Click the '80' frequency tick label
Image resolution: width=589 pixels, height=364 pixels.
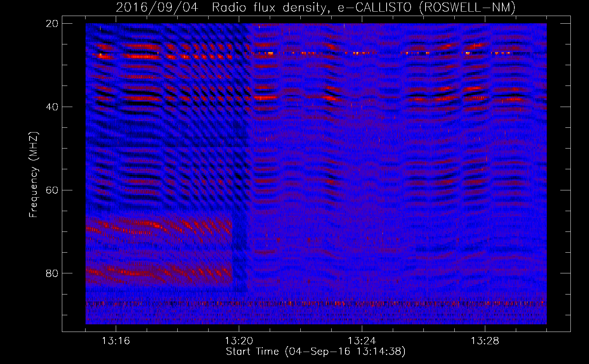pos(52,273)
